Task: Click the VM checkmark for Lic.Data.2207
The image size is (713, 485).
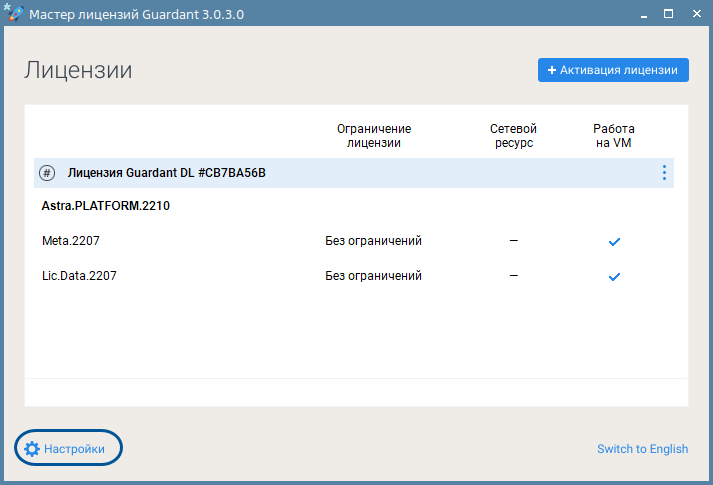Action: pos(614,277)
